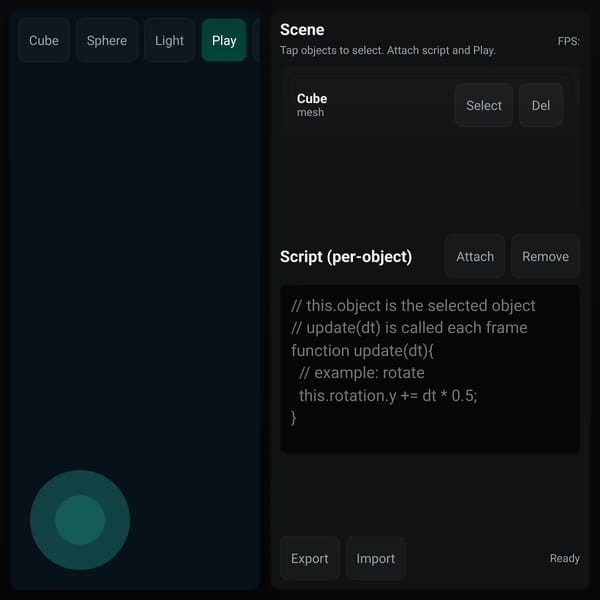Click into the script code editor
Image resolution: width=600 pixels, height=600 pixels.
(x=430, y=369)
